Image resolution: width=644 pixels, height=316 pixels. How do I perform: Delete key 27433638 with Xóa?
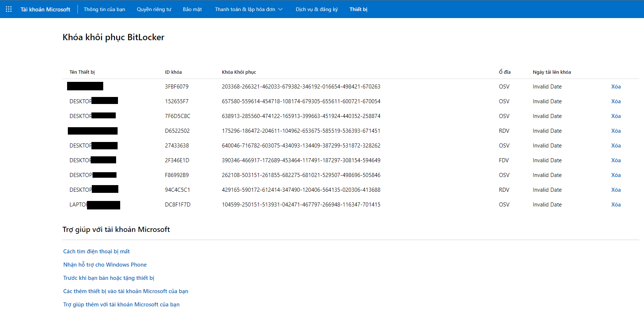coord(616,146)
